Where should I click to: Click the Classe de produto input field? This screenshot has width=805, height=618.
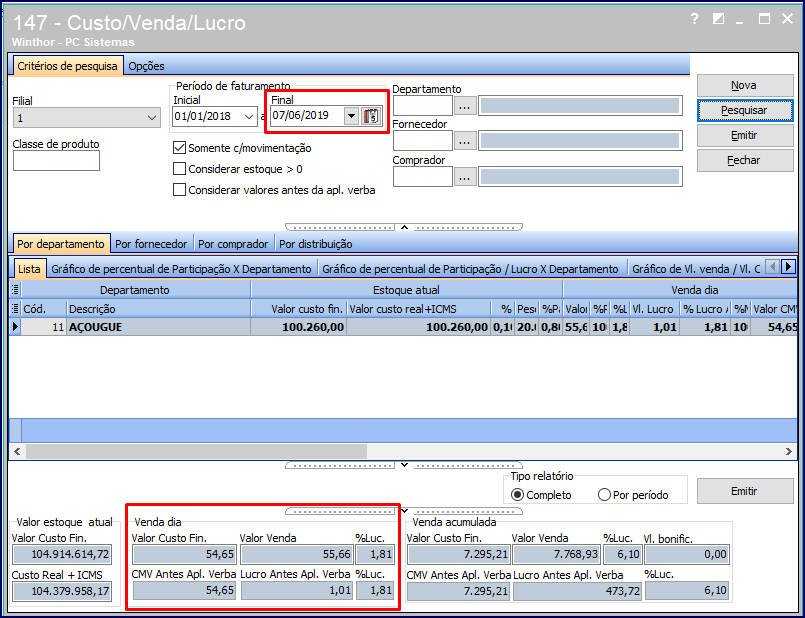tap(56, 161)
